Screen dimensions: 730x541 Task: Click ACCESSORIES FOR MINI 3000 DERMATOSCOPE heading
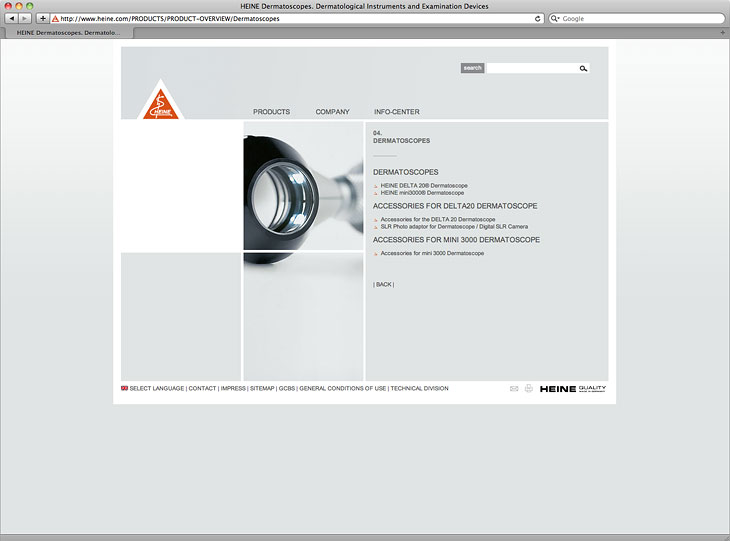pyautogui.click(x=456, y=240)
